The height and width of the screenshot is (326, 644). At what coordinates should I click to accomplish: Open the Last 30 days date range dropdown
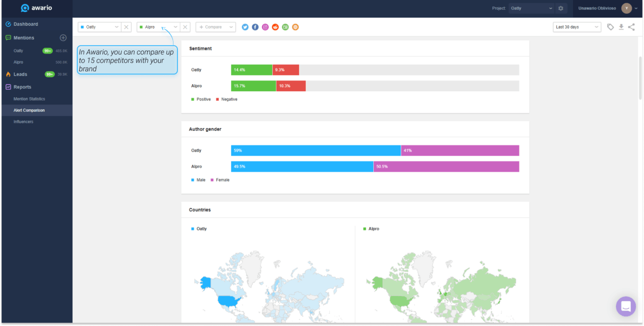(x=577, y=27)
